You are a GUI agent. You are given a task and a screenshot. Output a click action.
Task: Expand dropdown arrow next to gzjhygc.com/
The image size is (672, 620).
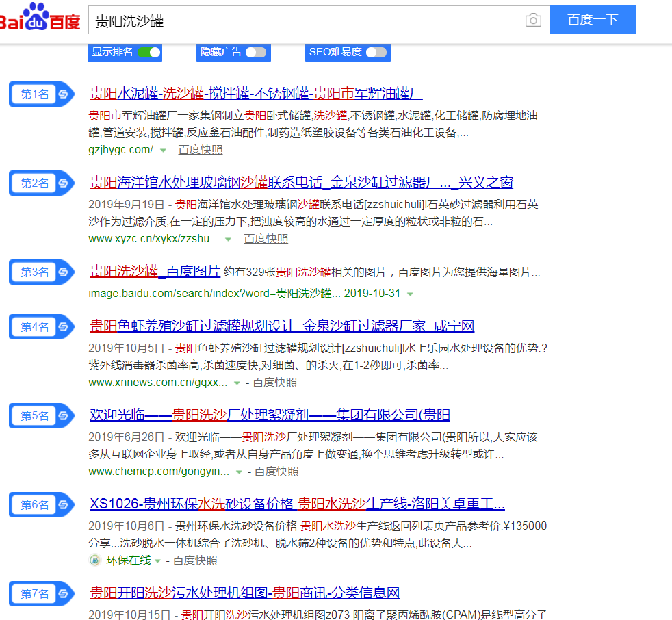(x=163, y=151)
